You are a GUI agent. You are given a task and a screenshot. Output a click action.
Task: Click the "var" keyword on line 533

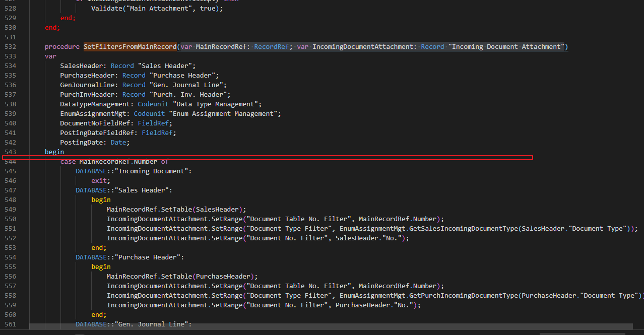50,56
